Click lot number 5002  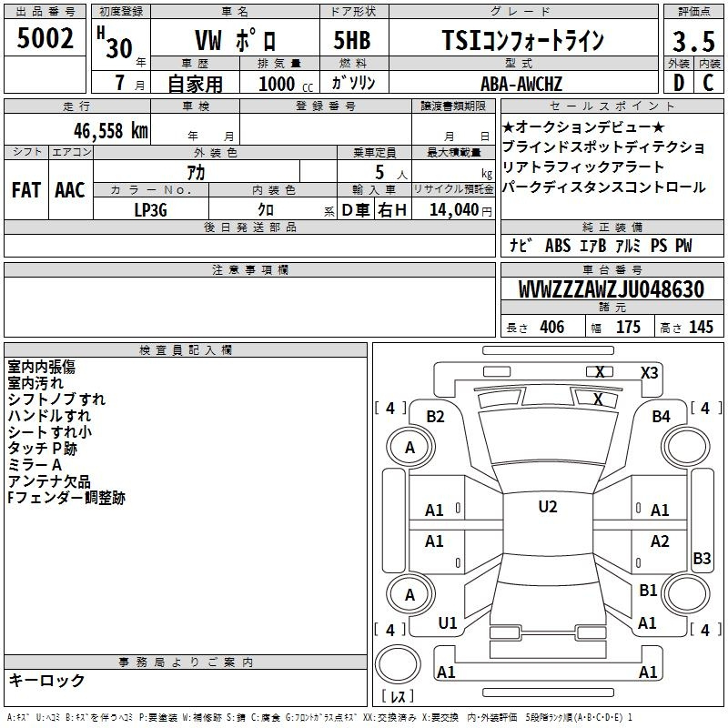coord(45,38)
